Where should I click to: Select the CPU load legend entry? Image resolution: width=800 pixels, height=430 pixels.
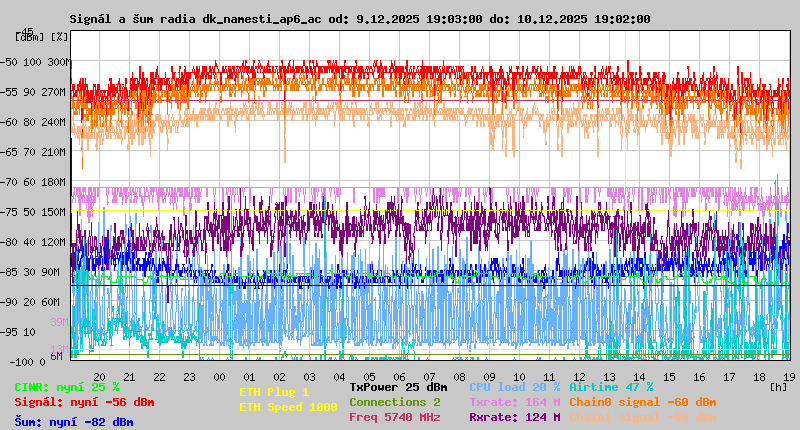point(514,386)
